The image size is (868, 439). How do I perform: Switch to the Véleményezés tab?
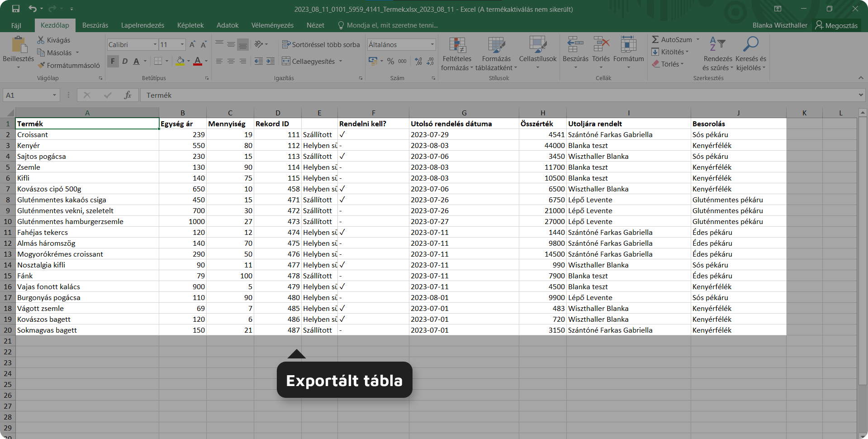point(272,25)
